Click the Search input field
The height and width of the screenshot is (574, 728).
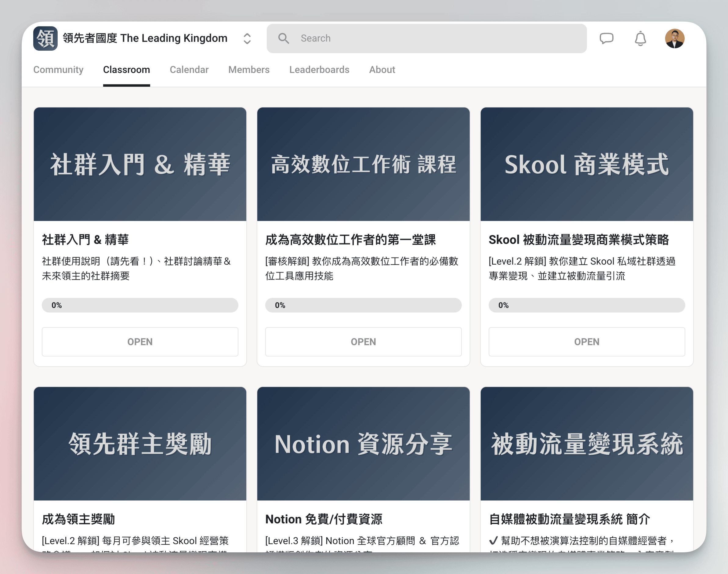click(x=426, y=38)
